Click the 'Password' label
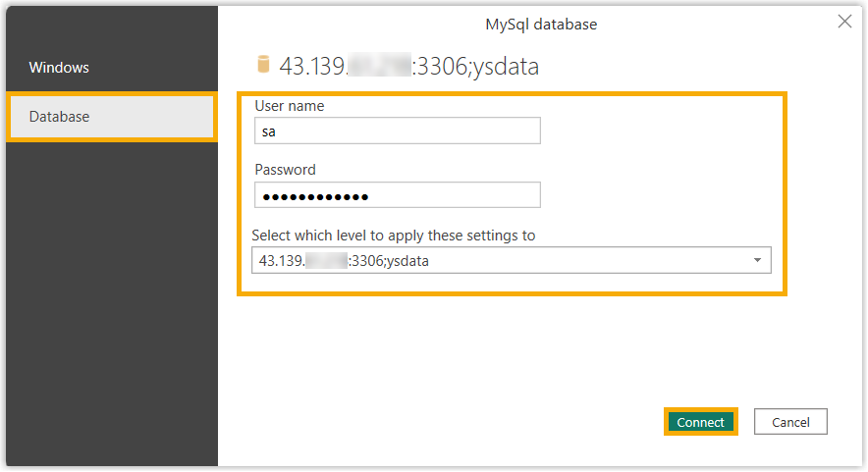The image size is (868, 472). (x=285, y=170)
